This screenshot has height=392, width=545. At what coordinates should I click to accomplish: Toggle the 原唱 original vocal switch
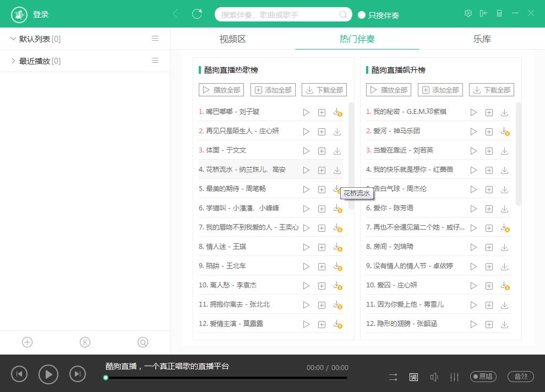point(483,377)
